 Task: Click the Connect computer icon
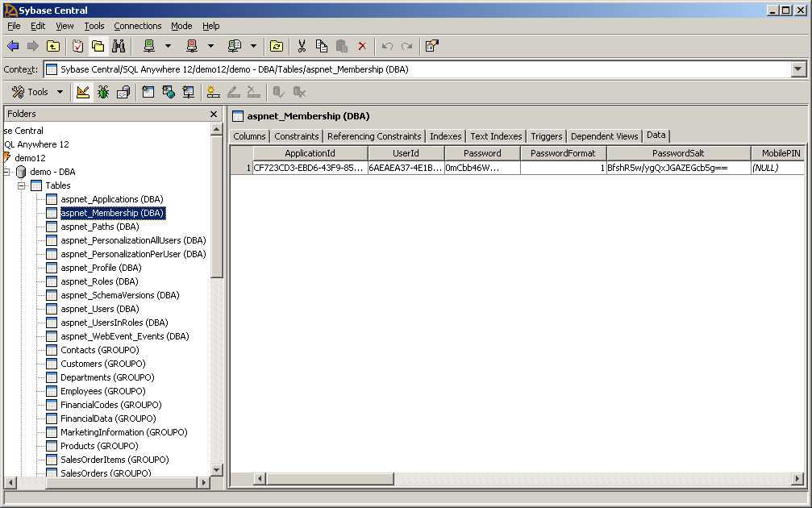pos(149,46)
